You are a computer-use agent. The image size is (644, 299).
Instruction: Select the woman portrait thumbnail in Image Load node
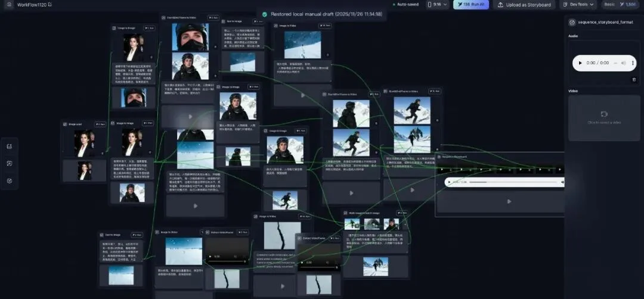pyautogui.click(x=84, y=143)
